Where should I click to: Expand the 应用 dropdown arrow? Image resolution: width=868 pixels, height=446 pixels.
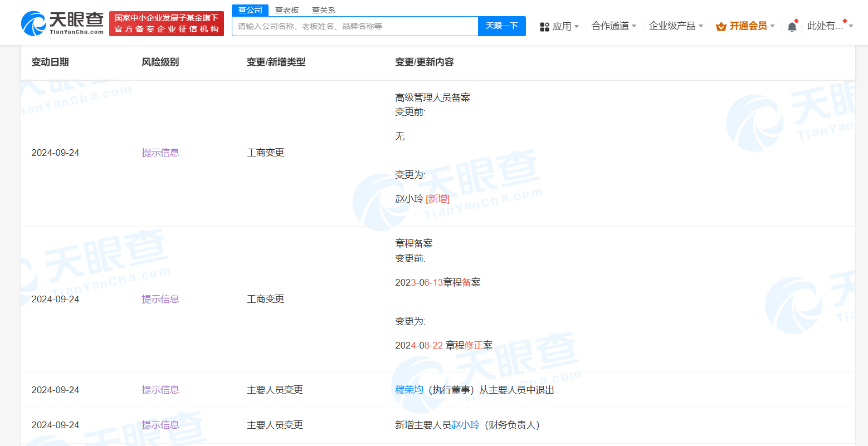[x=577, y=26]
